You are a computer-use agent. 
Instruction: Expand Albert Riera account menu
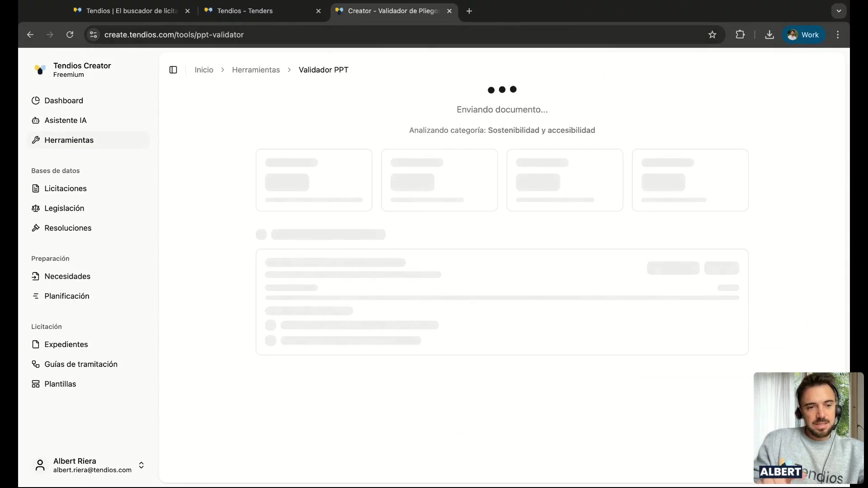pyautogui.click(x=141, y=465)
